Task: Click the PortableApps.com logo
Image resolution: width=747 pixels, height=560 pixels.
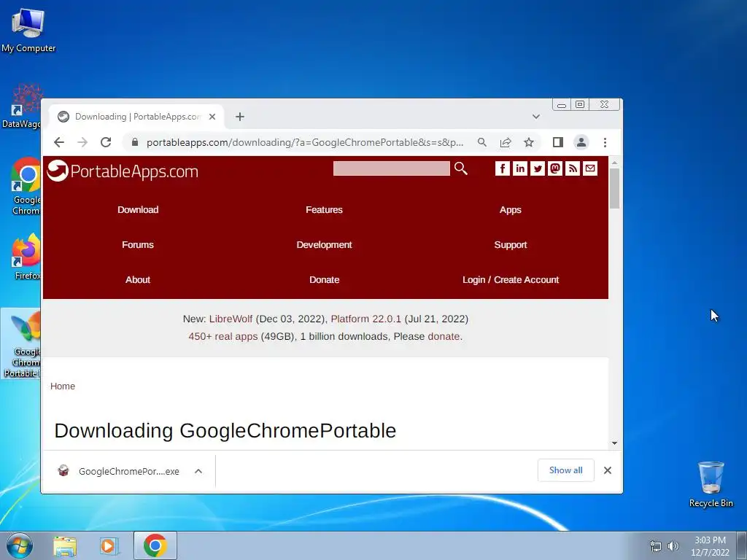Action: [x=123, y=171]
